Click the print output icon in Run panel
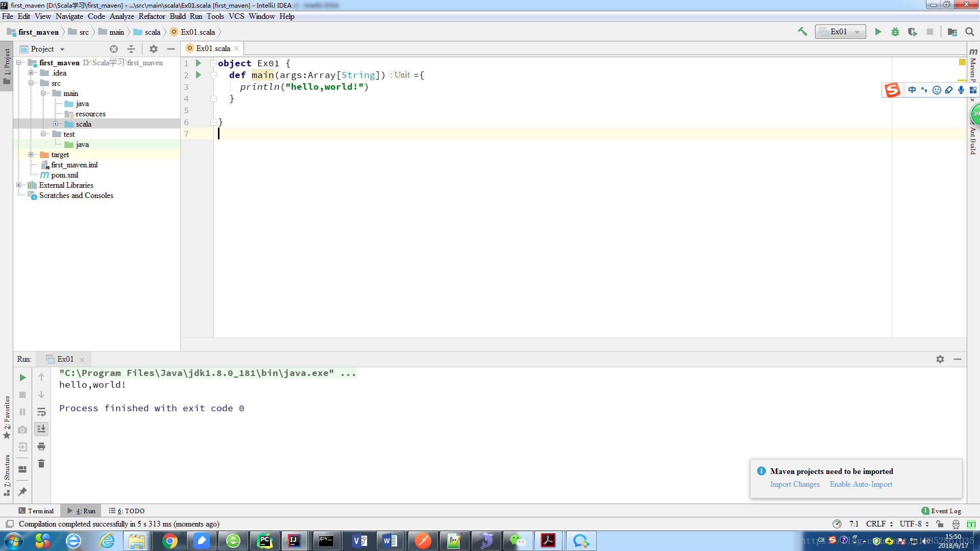The width and height of the screenshot is (980, 551). [41, 446]
